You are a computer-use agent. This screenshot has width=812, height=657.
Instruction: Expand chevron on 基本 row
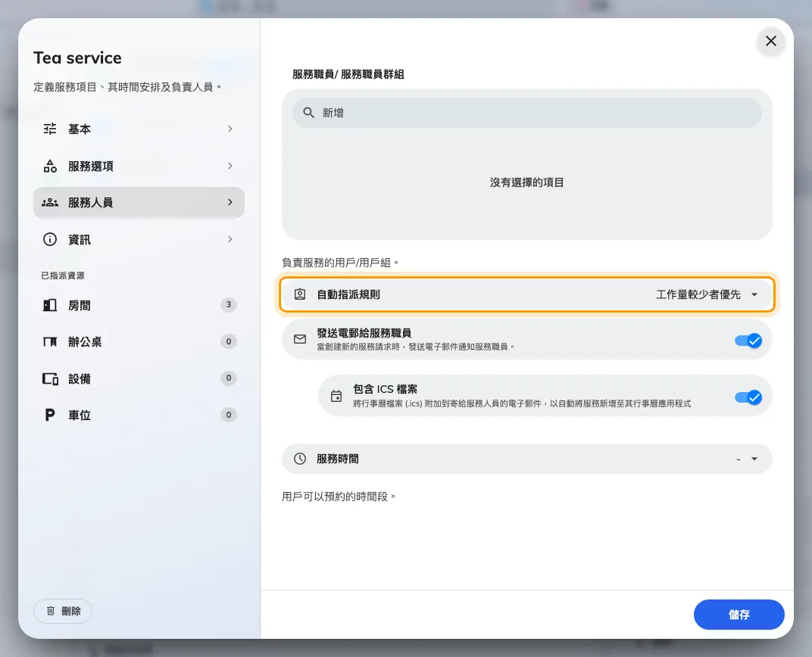pos(230,129)
